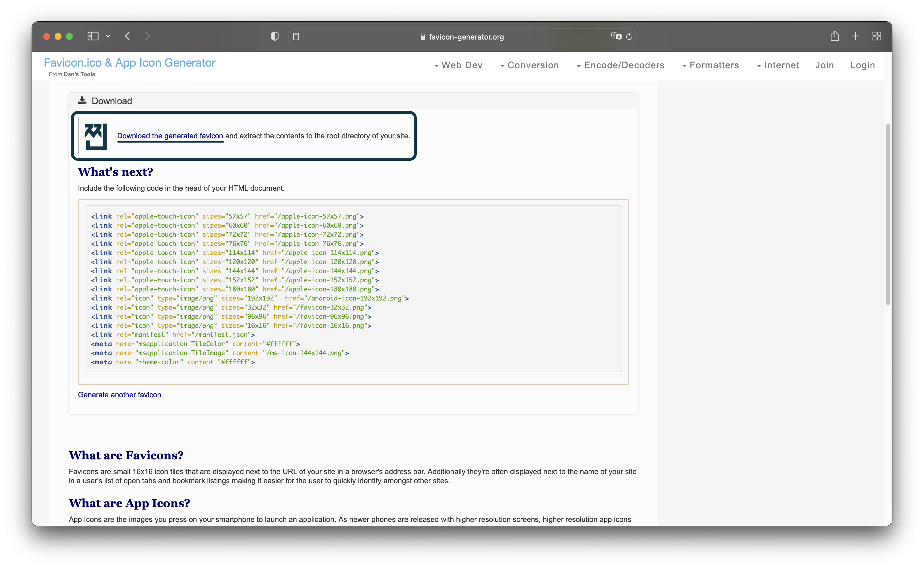Viewport: 924px width, 568px height.
Task: Click the Download the generated favicon link
Action: 170,136
